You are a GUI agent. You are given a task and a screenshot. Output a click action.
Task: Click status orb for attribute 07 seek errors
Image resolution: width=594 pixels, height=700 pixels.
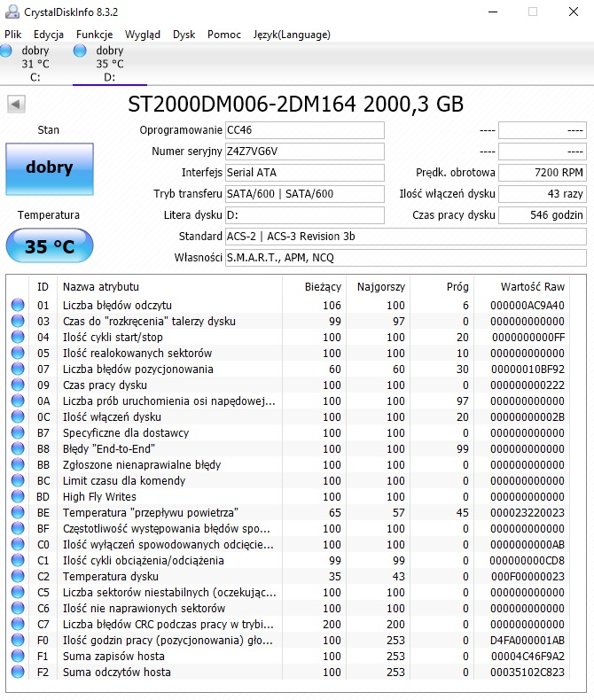[x=18, y=369]
